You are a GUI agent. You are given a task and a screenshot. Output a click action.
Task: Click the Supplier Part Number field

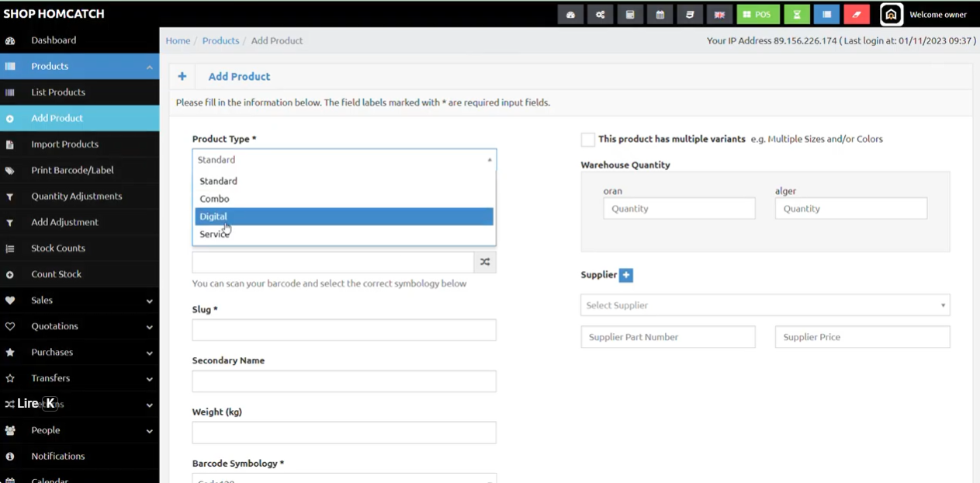pyautogui.click(x=668, y=337)
